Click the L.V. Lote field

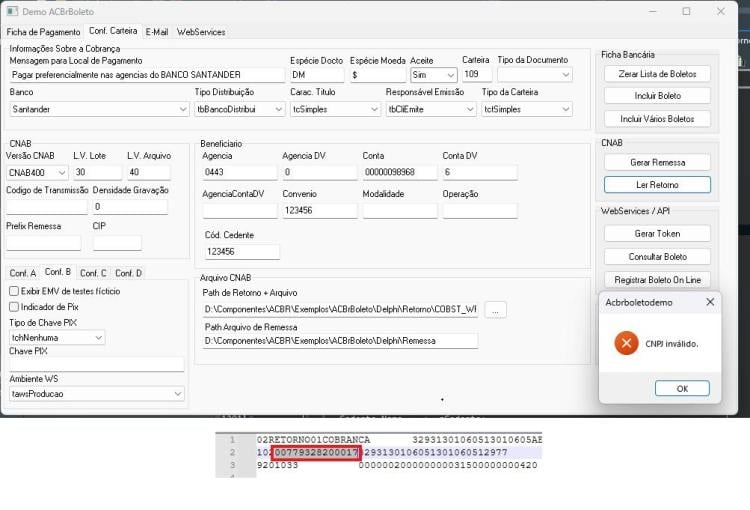(98, 172)
